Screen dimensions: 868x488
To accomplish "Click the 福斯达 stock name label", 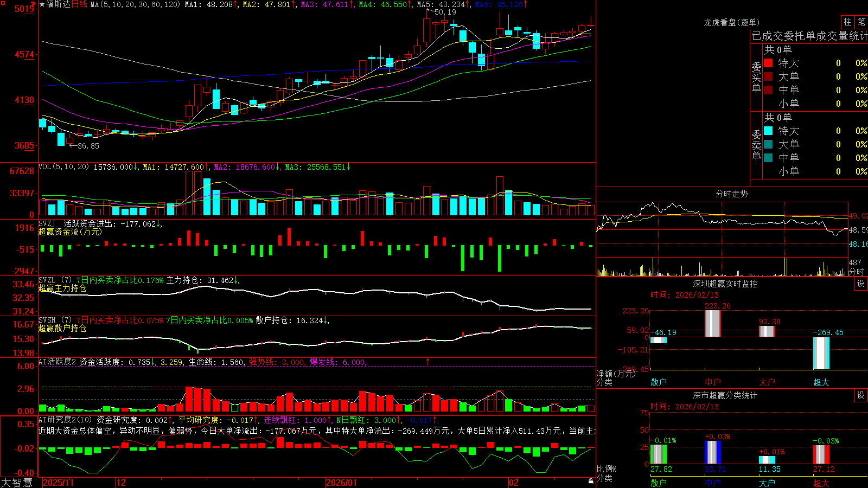I will pyautogui.click(x=59, y=4).
